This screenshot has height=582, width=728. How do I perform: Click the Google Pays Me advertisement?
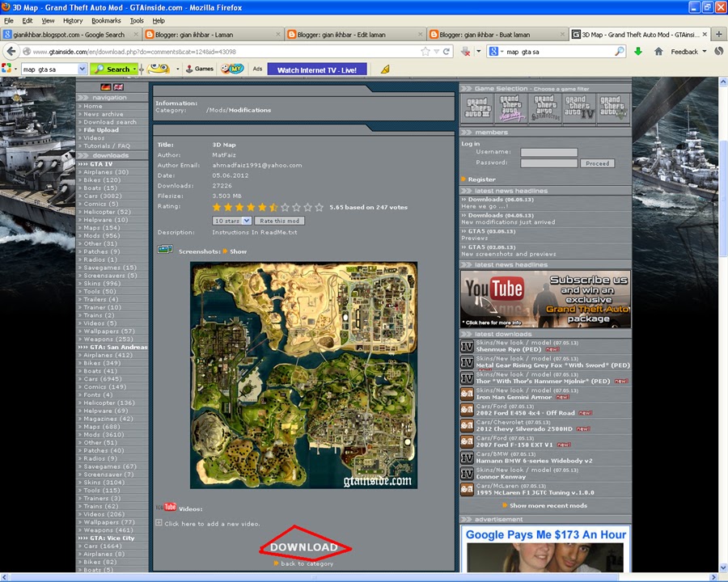point(545,550)
